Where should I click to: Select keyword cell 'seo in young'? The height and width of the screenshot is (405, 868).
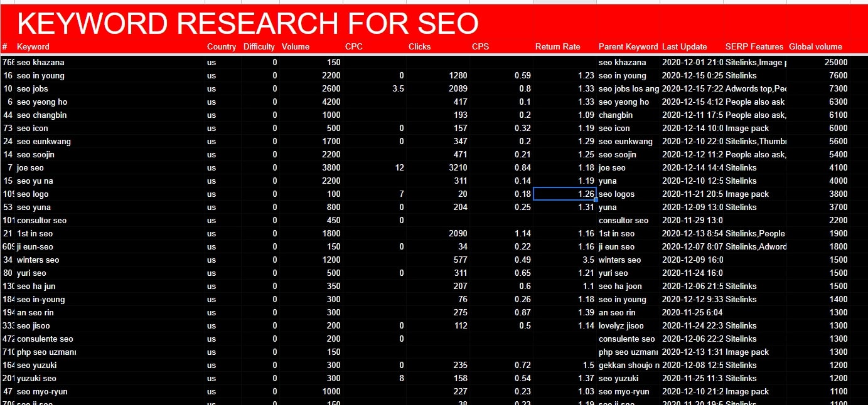110,75
